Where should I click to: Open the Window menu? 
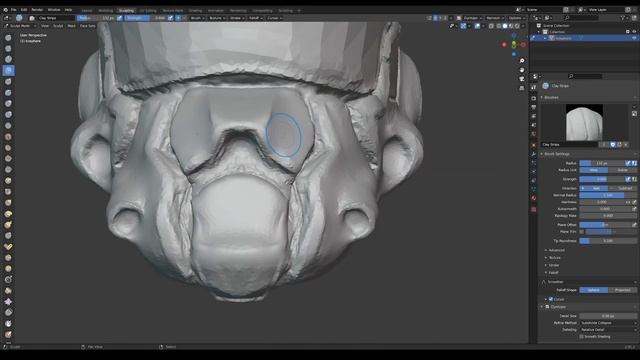click(54, 10)
